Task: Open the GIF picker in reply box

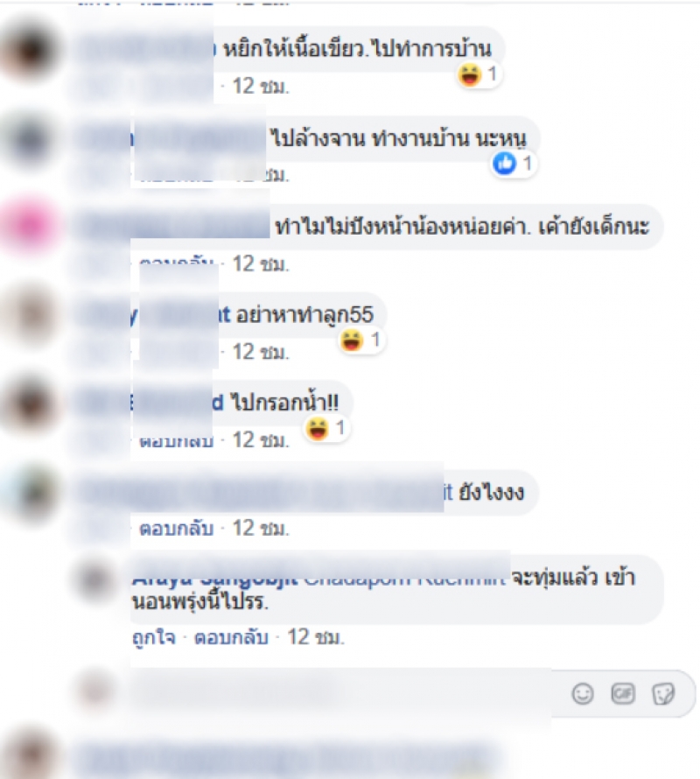Action: [x=623, y=693]
